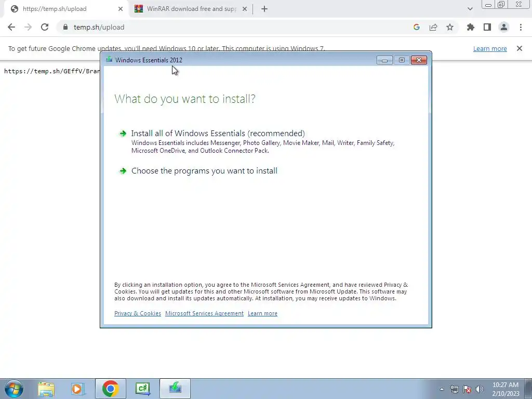Screen dimensions: 532x399
Task: Click the temp.sh URL text on page
Action: [52, 71]
